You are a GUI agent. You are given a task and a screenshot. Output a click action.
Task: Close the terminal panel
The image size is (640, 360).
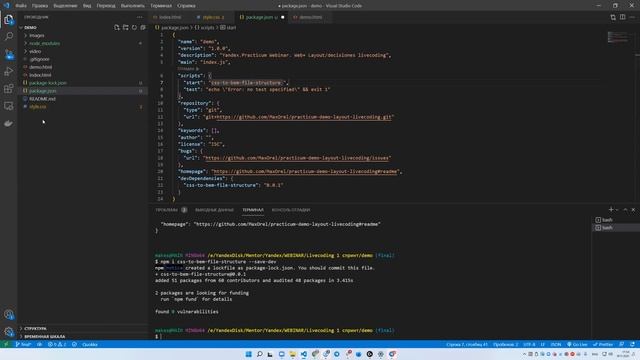[x=633, y=209]
